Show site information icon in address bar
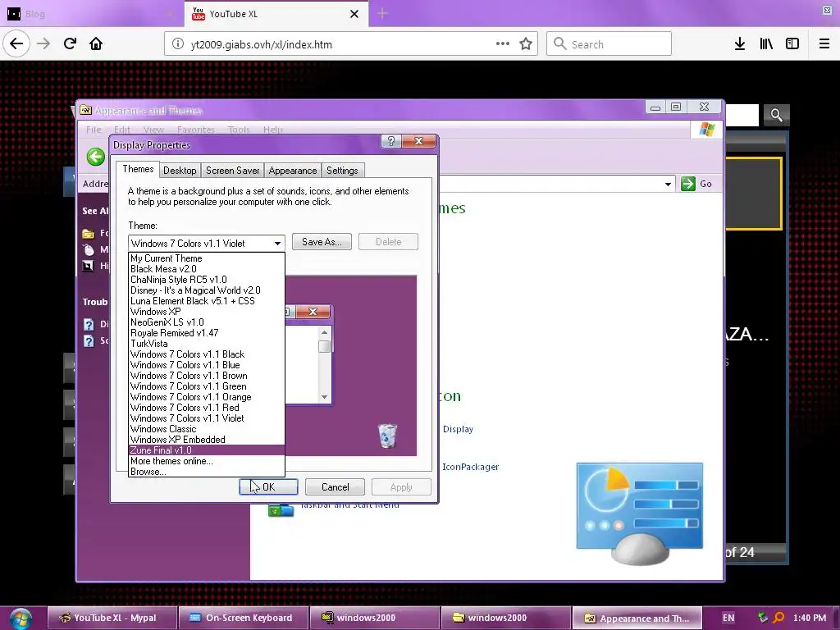Screen dimensions: 840x630 pos(178,44)
